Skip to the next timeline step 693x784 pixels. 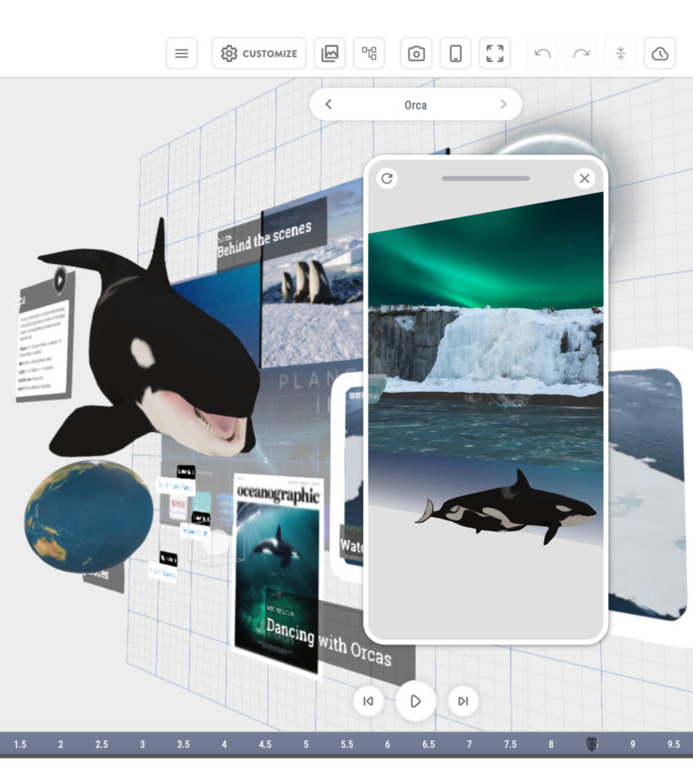[463, 701]
